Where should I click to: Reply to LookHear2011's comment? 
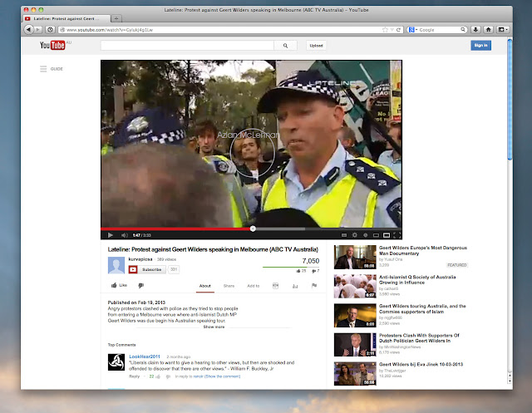[135, 376]
